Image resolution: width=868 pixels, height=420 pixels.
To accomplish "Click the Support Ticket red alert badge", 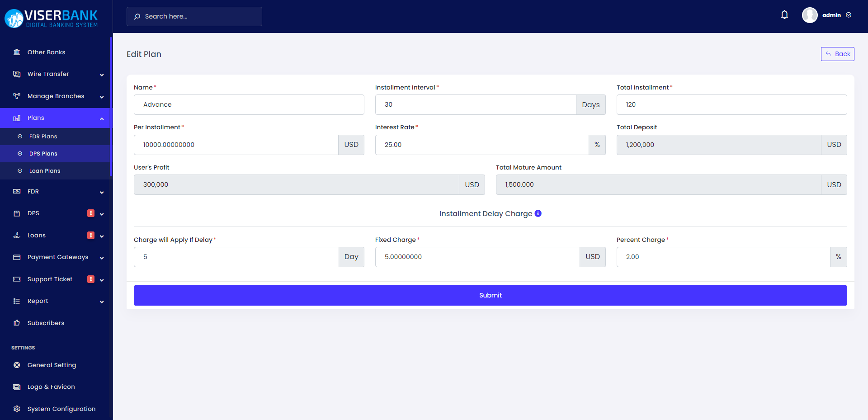I will (x=91, y=279).
